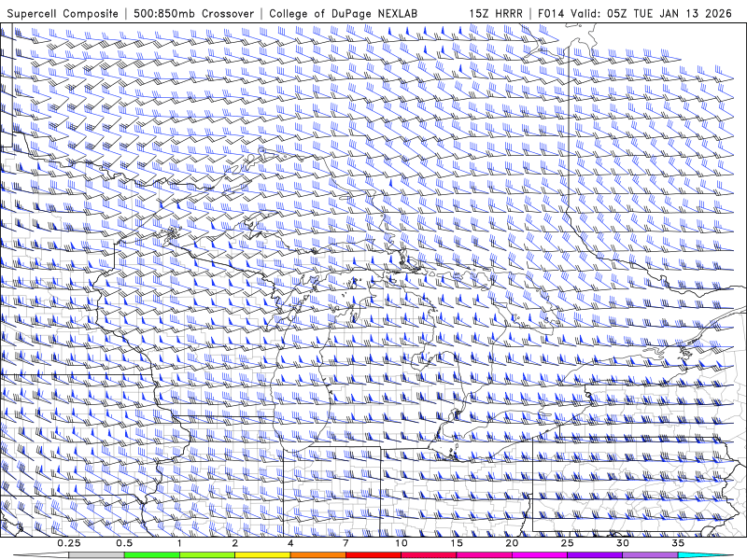
Task: Select the yellow 2–4 color bar segment
Action: (x=262, y=555)
